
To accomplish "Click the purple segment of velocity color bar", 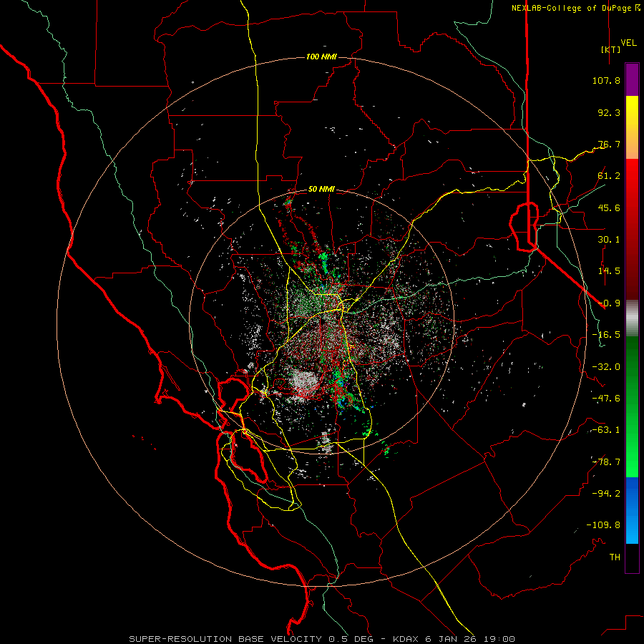I will pos(632,79).
